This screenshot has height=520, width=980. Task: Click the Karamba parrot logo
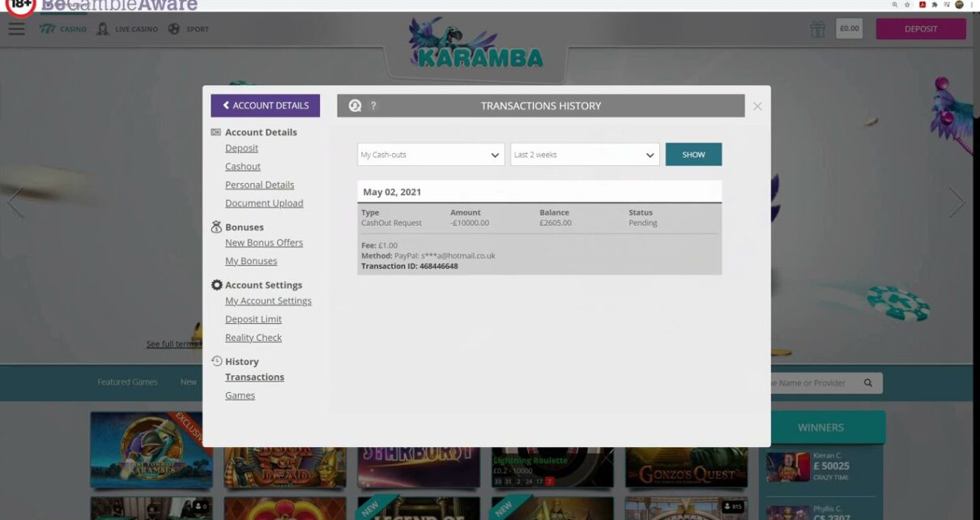pos(475,43)
